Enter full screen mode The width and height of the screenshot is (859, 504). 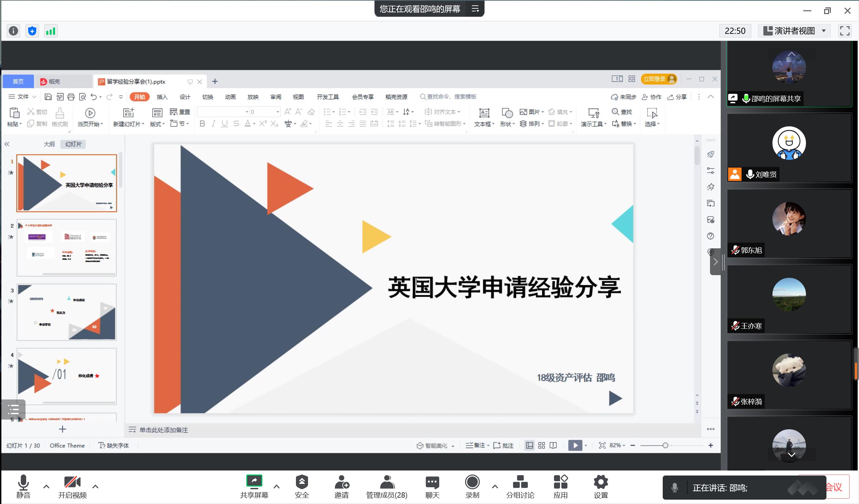pyautogui.click(x=844, y=31)
